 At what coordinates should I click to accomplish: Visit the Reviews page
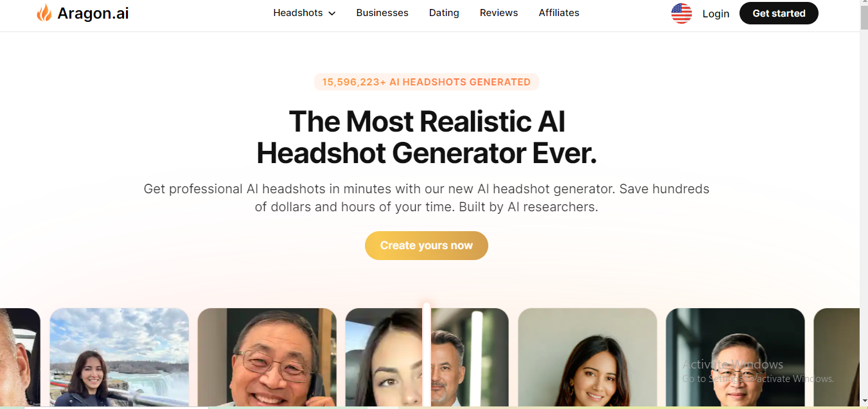(499, 13)
